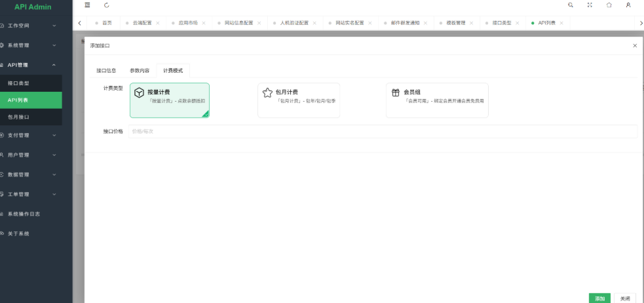Click the theme shirt icon in header

coord(609,5)
